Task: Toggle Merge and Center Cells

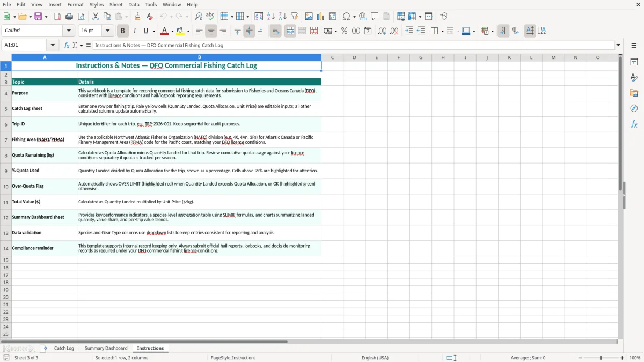Action: click(290, 31)
